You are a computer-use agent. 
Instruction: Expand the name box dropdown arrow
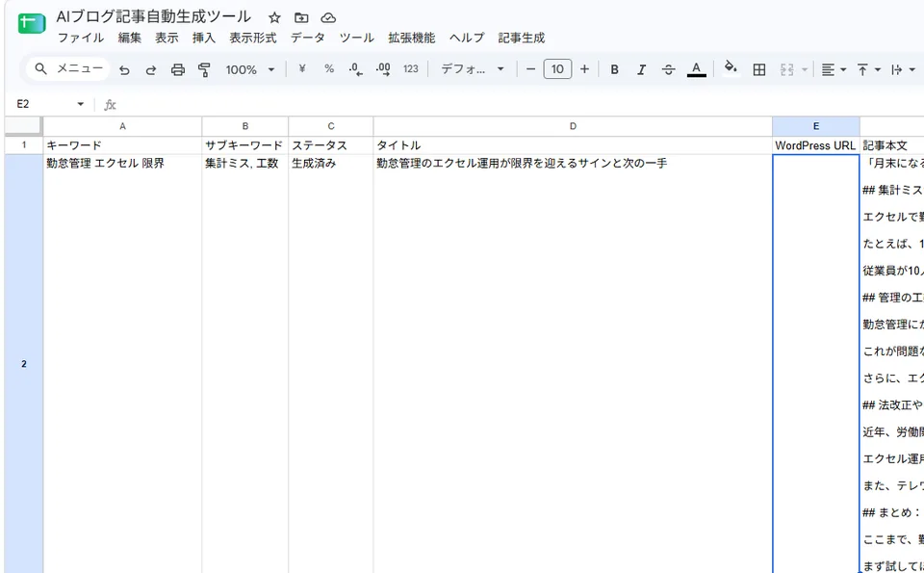click(x=80, y=104)
